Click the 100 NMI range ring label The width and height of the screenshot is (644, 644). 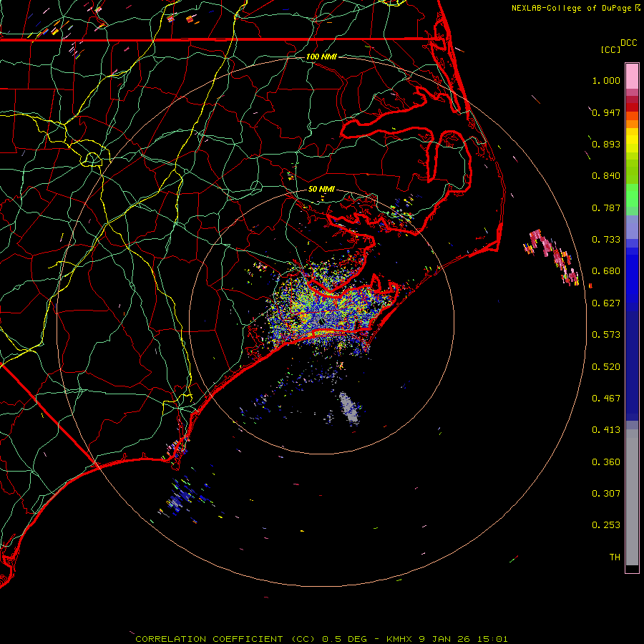pos(321,56)
